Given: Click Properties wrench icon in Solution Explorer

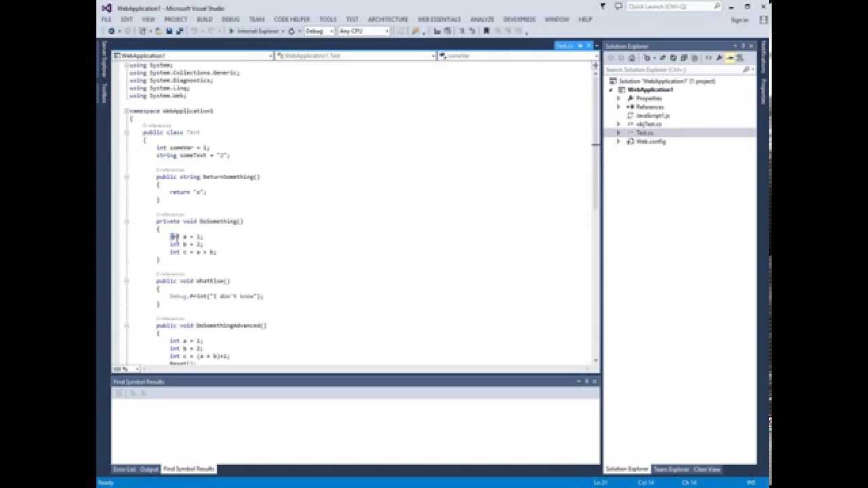Looking at the screenshot, I should click(719, 58).
